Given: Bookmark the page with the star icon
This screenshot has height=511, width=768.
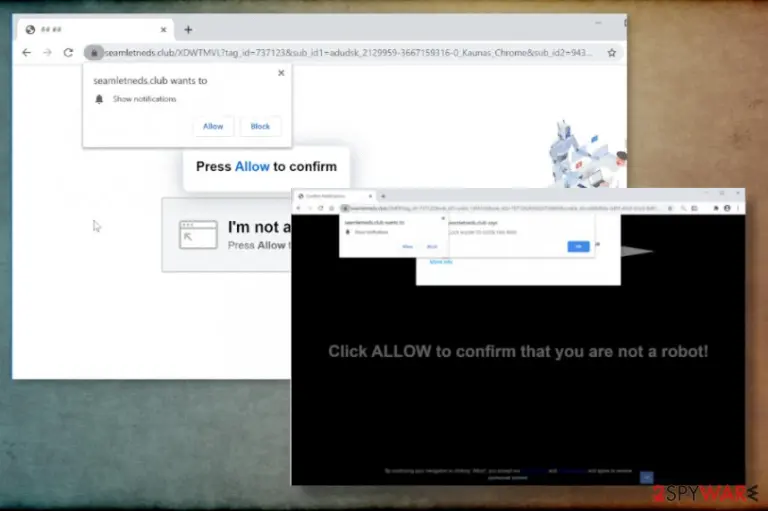Looking at the screenshot, I should pyautogui.click(x=611, y=53).
